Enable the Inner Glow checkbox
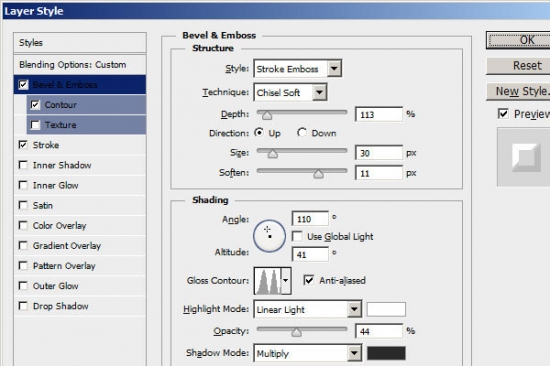This screenshot has height=366, width=550. (x=23, y=185)
